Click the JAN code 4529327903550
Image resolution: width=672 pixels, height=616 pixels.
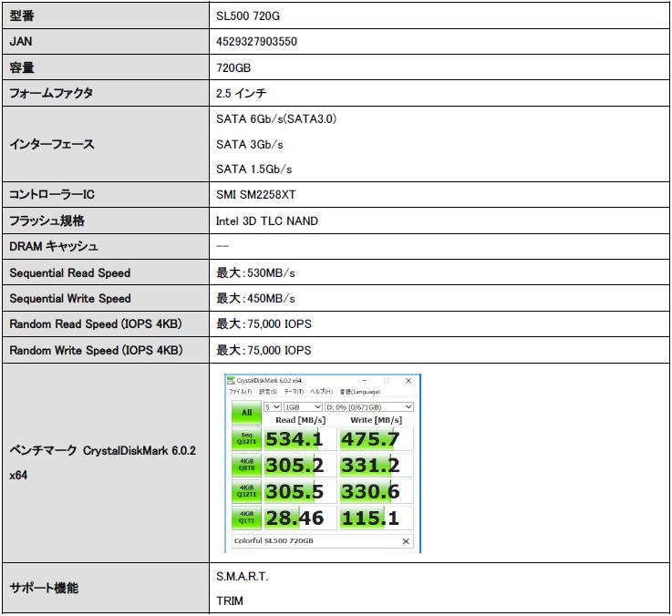pos(256,42)
